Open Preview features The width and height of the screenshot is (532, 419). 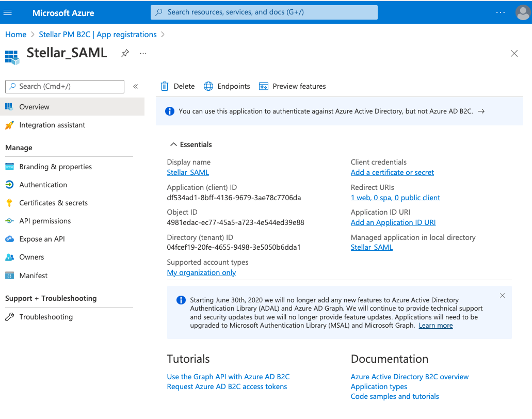(293, 86)
